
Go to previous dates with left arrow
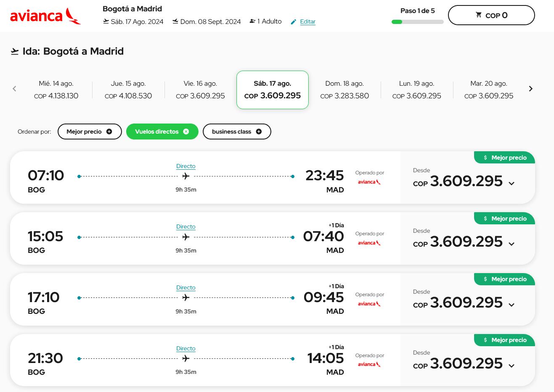14,89
